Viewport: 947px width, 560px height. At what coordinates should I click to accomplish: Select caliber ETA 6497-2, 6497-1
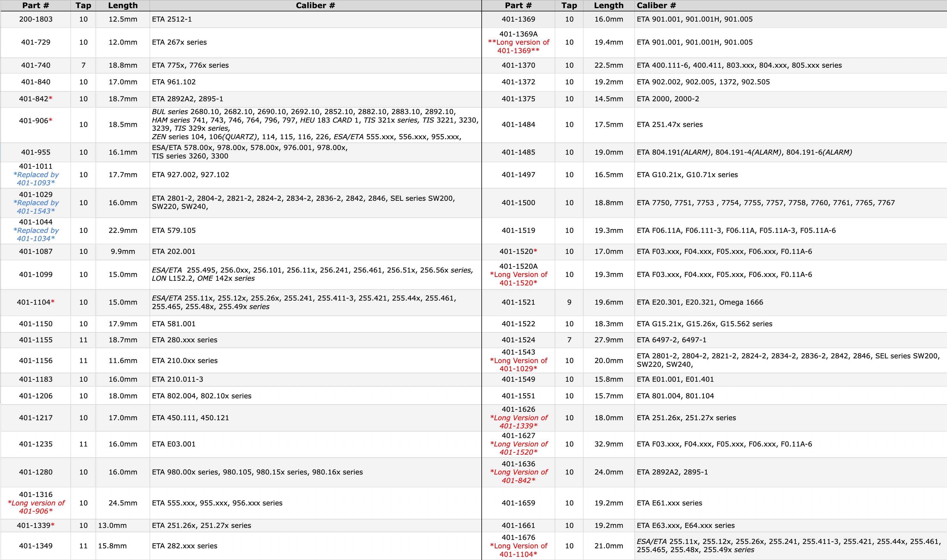tap(671, 340)
